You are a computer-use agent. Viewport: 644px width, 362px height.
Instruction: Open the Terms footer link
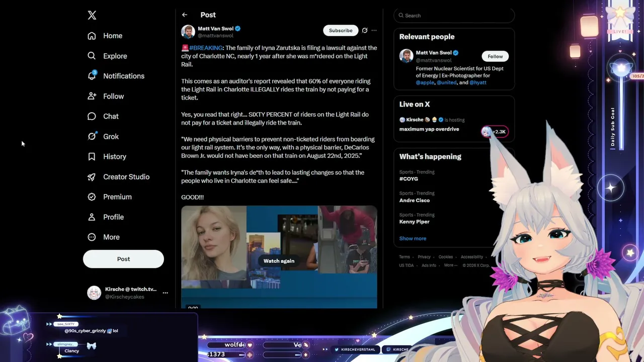point(405,257)
